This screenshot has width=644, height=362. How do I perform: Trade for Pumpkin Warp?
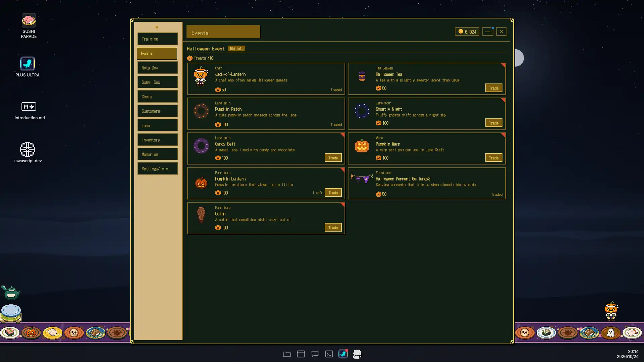[x=493, y=158]
